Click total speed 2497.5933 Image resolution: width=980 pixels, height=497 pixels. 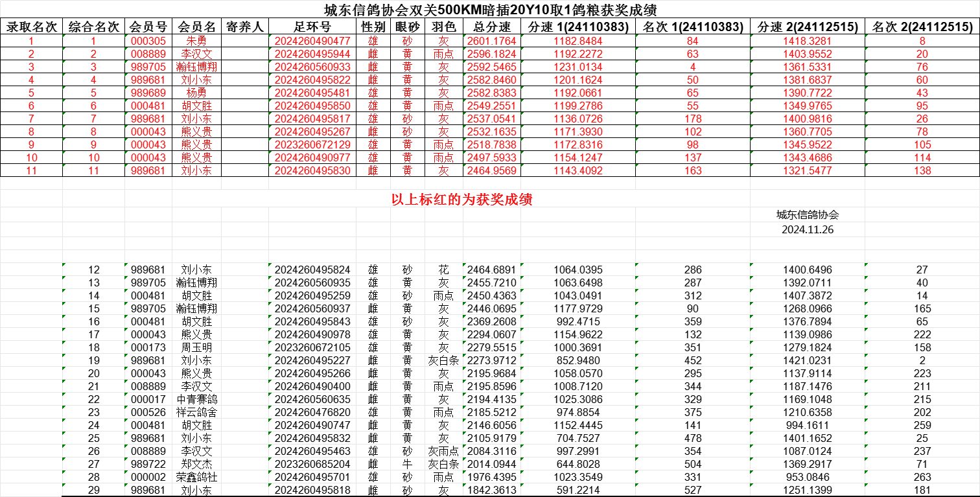[x=492, y=157]
